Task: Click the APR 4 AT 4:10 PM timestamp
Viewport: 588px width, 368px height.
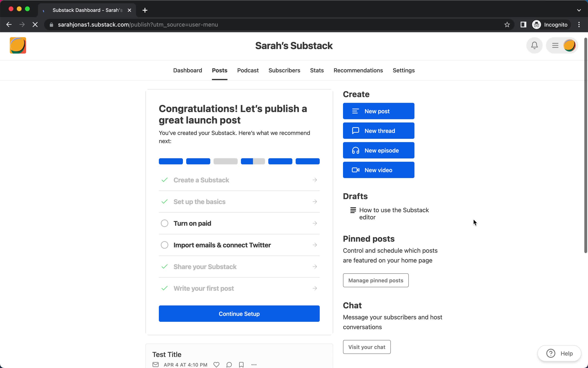Action: (185, 365)
